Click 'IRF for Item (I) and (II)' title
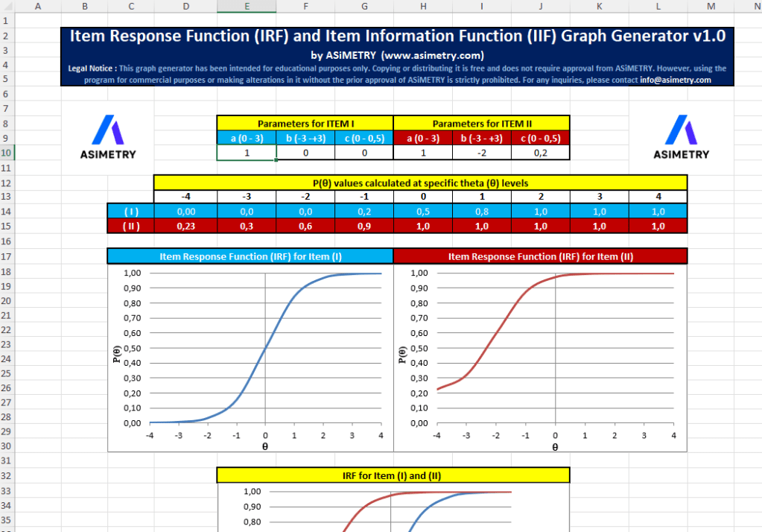Viewport: 762px width, 532px height. pyautogui.click(x=393, y=475)
